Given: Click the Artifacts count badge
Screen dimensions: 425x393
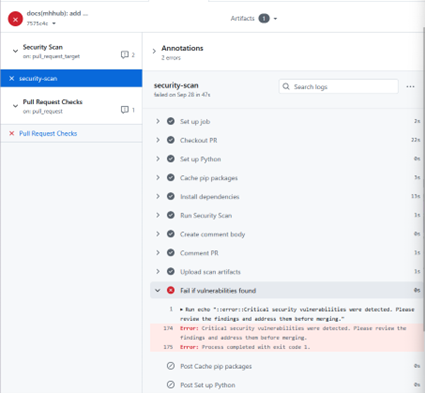Looking at the screenshot, I should (x=264, y=18).
